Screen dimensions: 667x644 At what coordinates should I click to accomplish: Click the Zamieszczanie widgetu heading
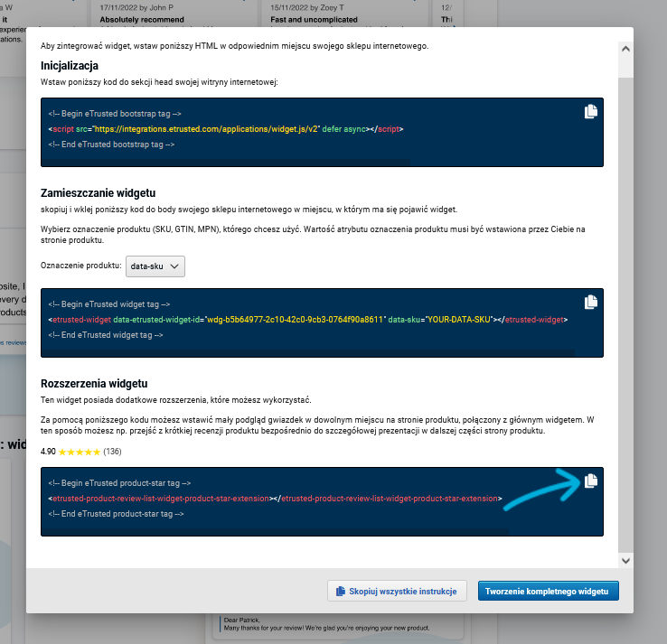coord(99,193)
